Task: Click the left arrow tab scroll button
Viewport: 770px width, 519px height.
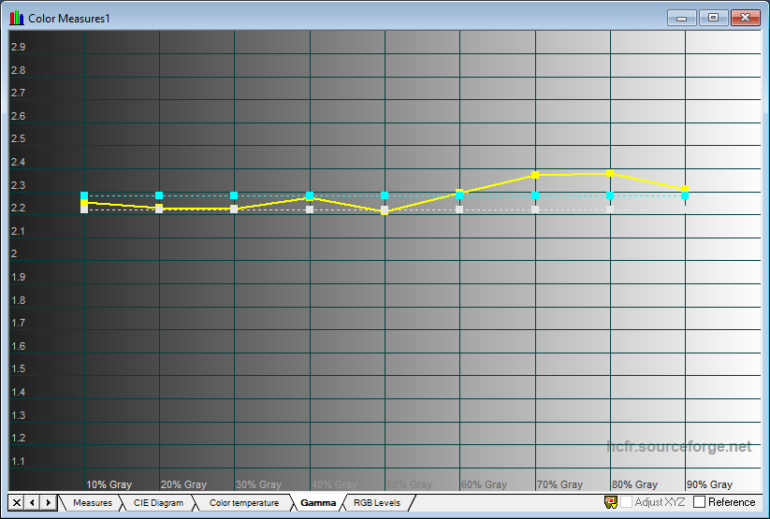Action: 32,502
